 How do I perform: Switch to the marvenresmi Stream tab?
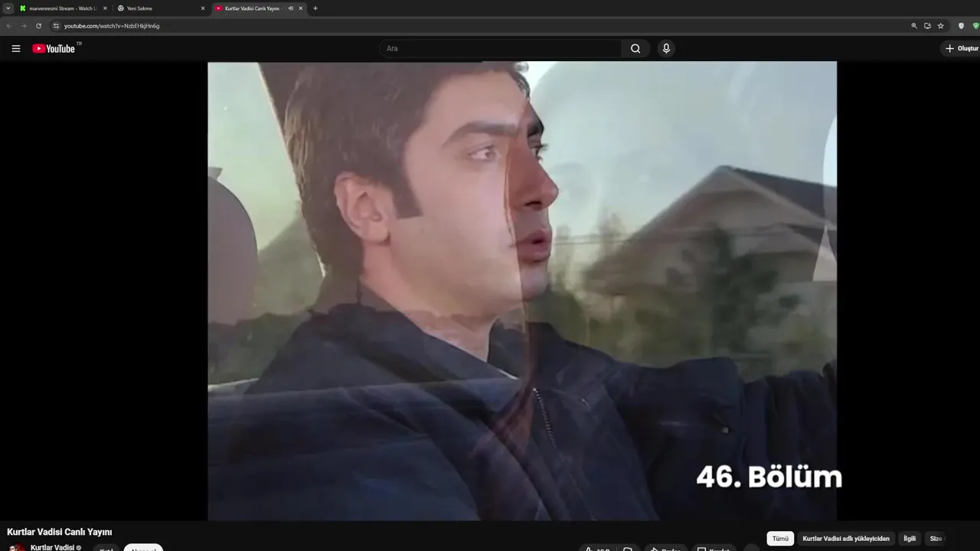click(63, 8)
